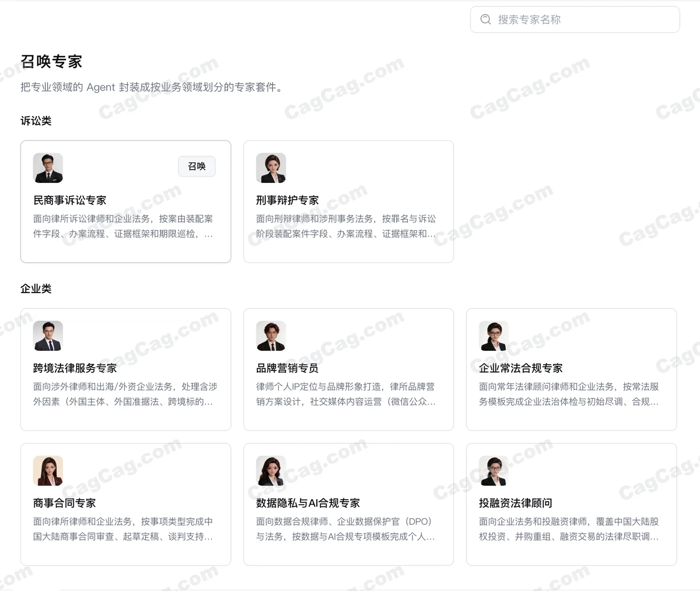The image size is (700, 591).
Task: Click description starting 律师个人IP定位
Action: coord(346,394)
